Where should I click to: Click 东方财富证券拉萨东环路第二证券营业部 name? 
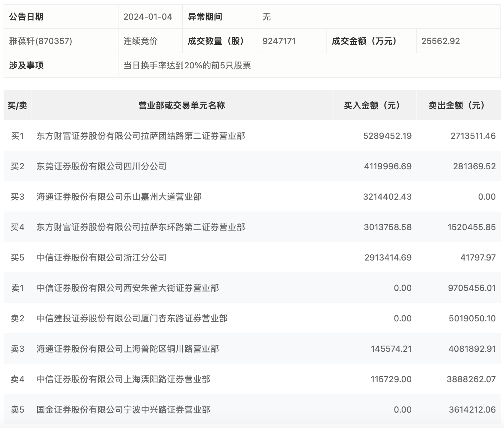coord(141,227)
